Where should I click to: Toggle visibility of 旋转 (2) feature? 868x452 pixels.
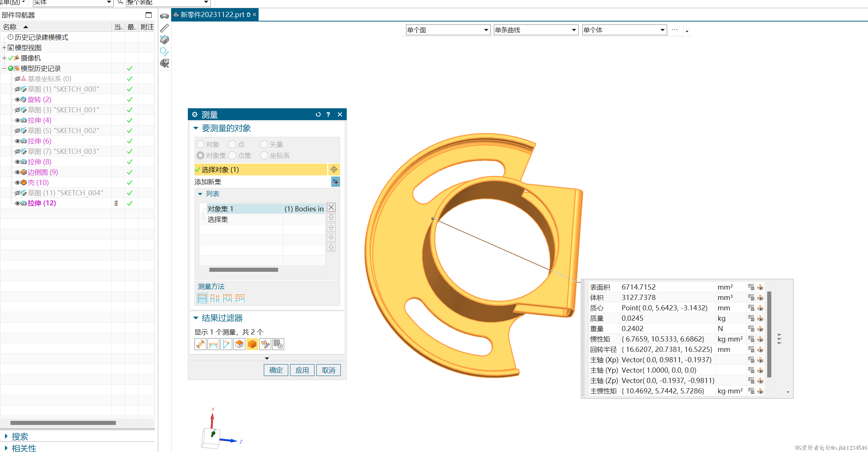(17, 99)
